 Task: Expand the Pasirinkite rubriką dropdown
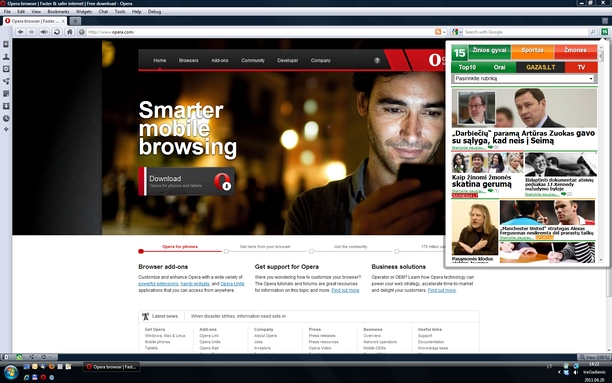524,78
